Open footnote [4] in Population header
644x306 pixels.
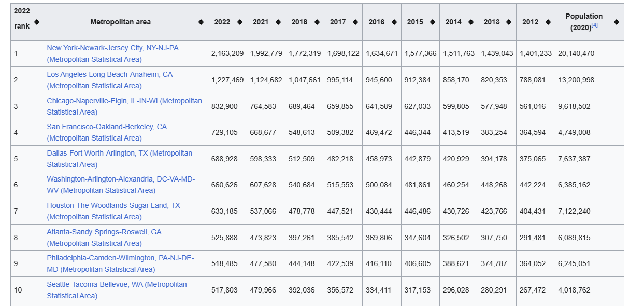[594, 25]
